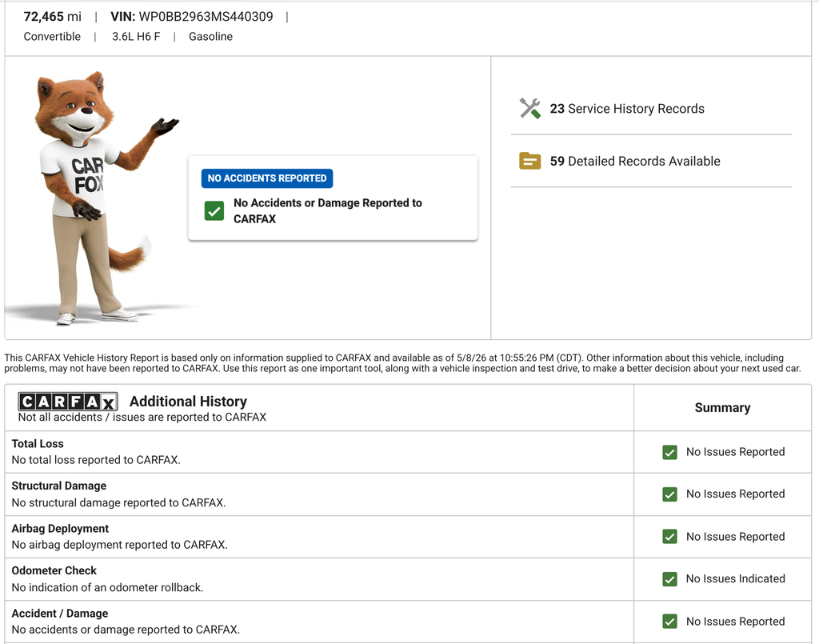Click the Odometer Check row title
This screenshot has height=644, width=819.
click(x=54, y=570)
